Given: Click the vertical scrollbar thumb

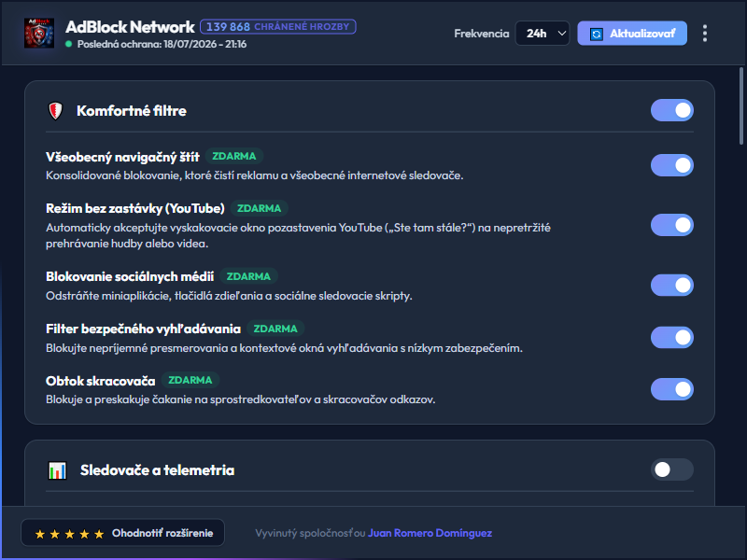Looking at the screenshot, I should (x=741, y=105).
